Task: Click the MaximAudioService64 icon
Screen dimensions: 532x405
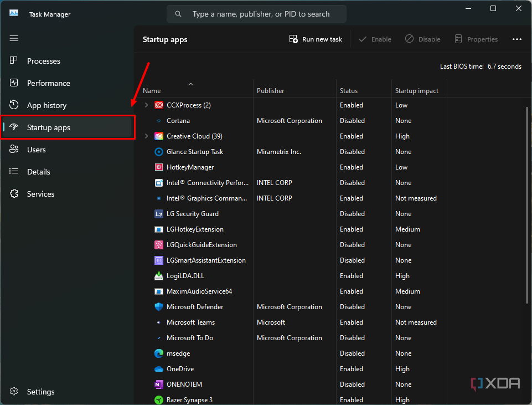Action: pos(159,291)
